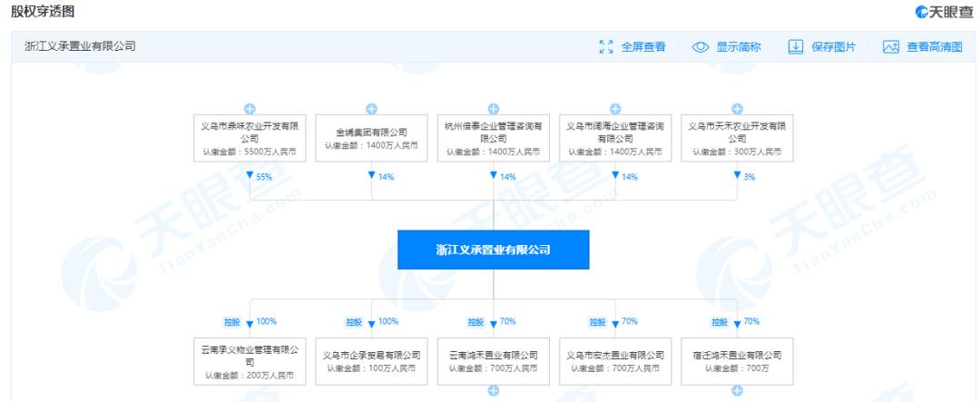This screenshot has width=980, height=402.
Task: Expand plus above 杭州倍泰企业管理咨询有限公司
Action: (493, 109)
